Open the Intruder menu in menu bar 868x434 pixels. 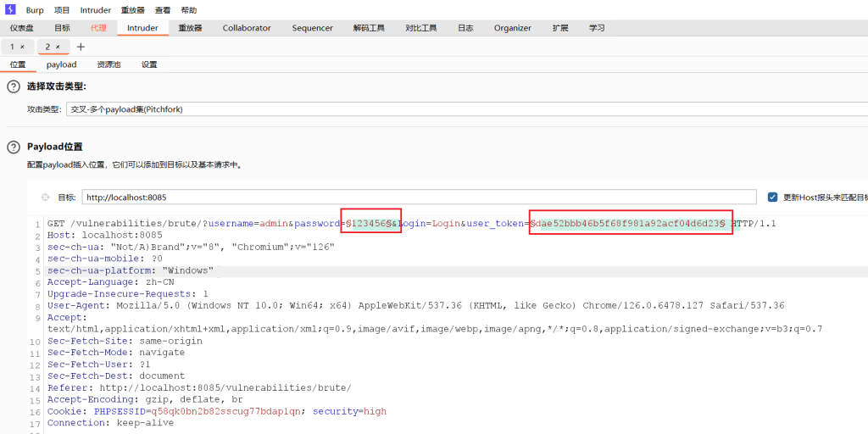pyautogui.click(x=95, y=10)
